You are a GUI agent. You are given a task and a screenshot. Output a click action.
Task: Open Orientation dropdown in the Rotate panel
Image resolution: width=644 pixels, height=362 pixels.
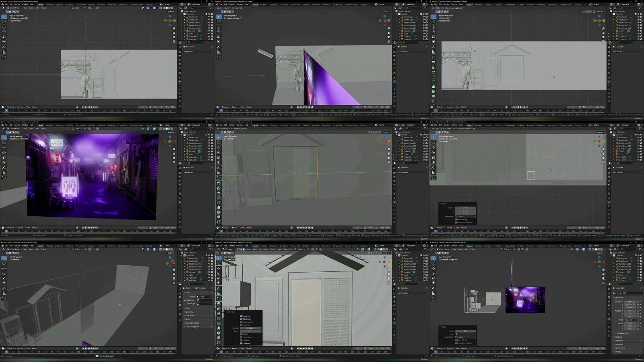pos(465,337)
